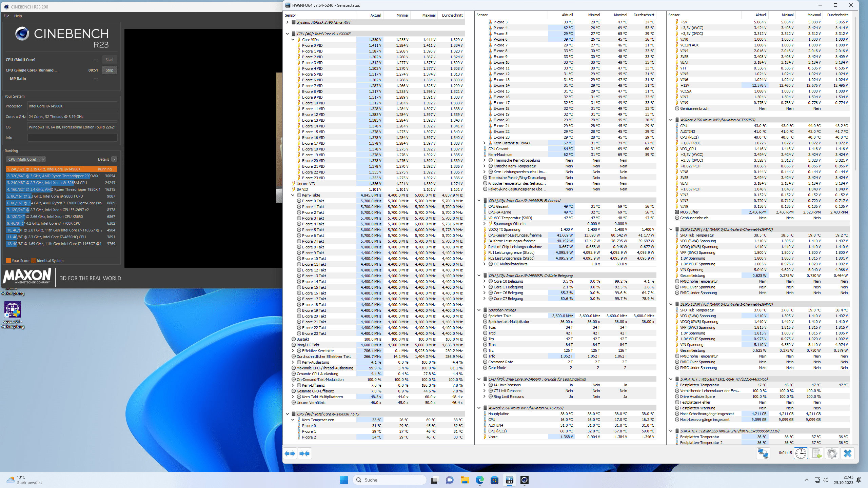Collapse the Kern-Takte group
The image size is (868, 488).
tap(293, 195)
